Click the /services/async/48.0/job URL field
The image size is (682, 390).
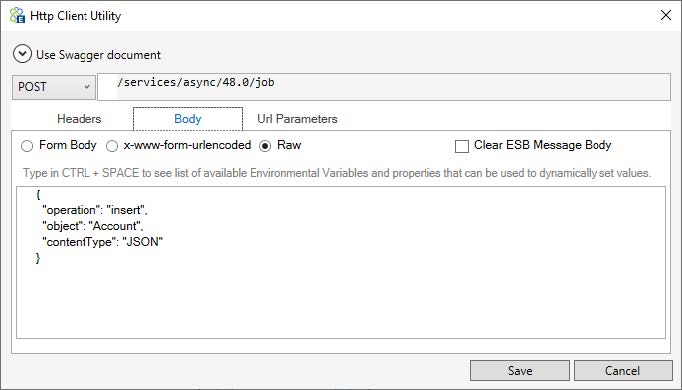(x=384, y=87)
